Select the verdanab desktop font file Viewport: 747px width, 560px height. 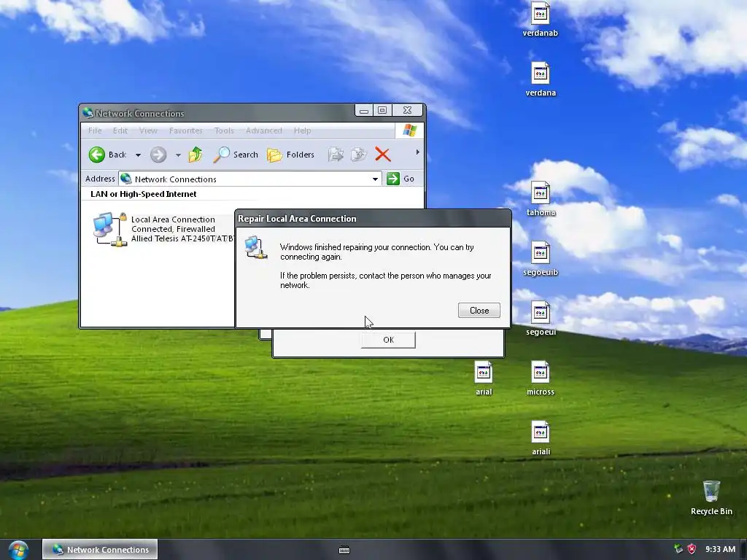pyautogui.click(x=541, y=20)
